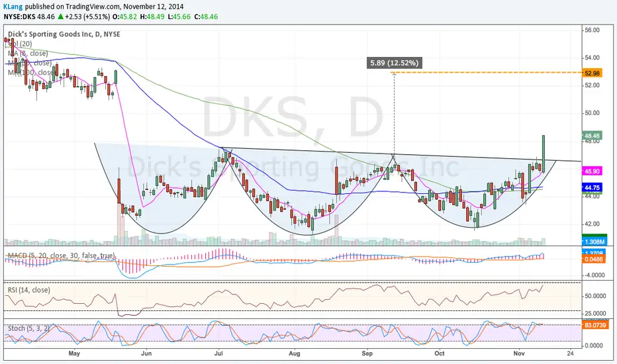617x364 pixels.
Task: Click the MA (100, close) indicator legend
Action: (31, 72)
